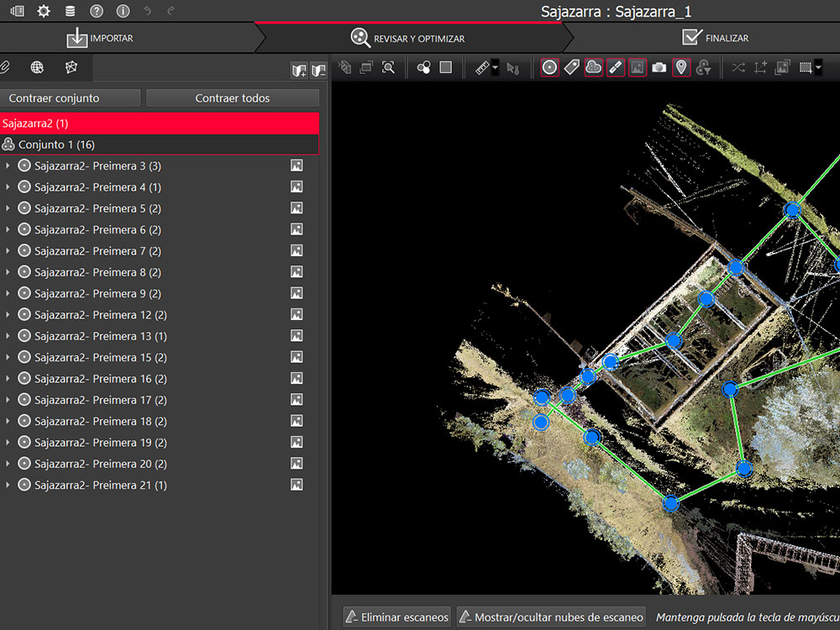Screen dimensions: 840x630
Task: Click the database storage icon
Action: click(x=70, y=11)
